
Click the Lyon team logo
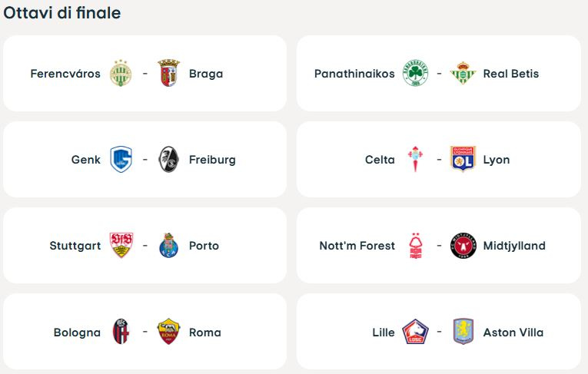point(463,160)
